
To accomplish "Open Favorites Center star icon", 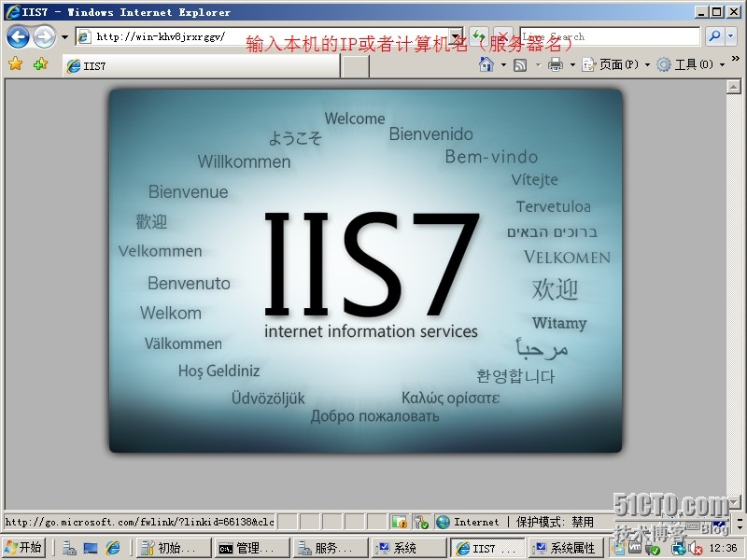I will [15, 63].
